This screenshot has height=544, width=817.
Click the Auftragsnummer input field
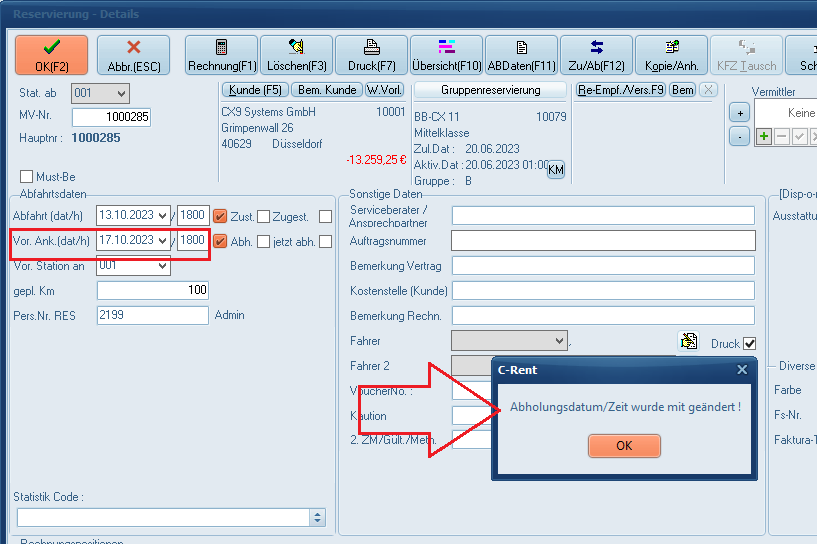pos(602,240)
